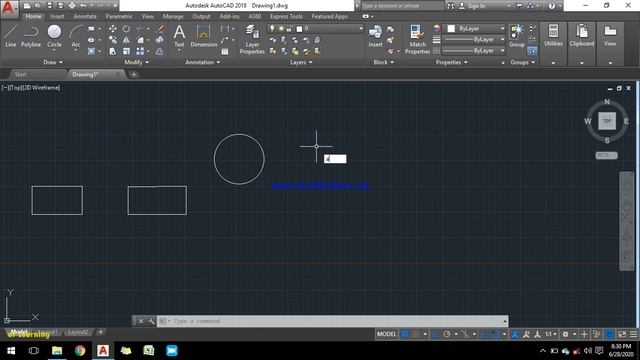Click the layer 0 color swatch

[x=299, y=29]
